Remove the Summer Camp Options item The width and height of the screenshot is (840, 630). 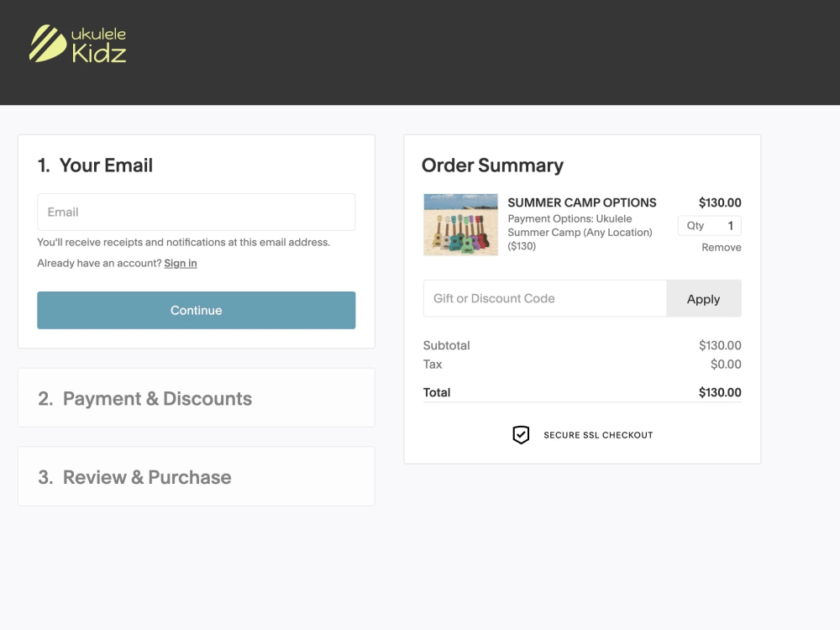pyautogui.click(x=721, y=248)
